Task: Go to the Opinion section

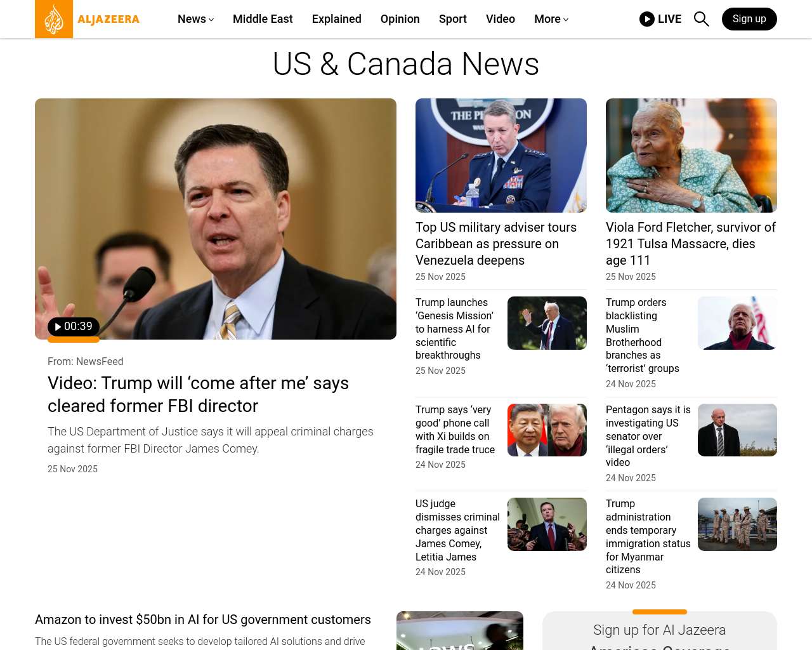Action: click(x=400, y=19)
